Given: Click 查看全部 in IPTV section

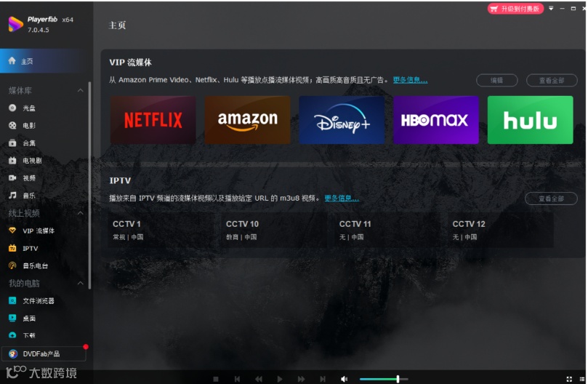Looking at the screenshot, I should pos(551,199).
